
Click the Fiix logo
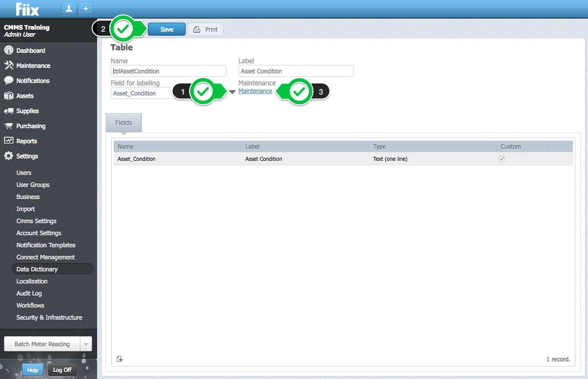pos(27,9)
